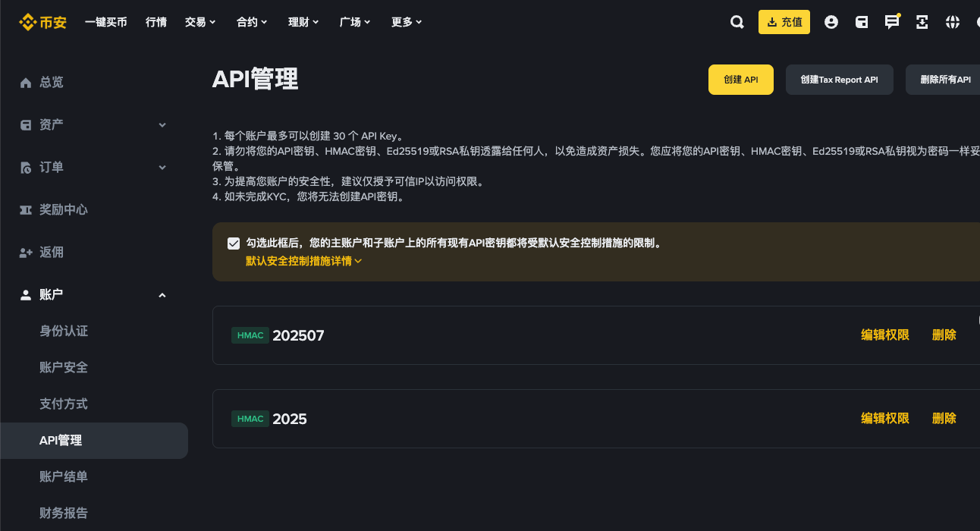Click the user profile icon
The image size is (980, 531).
[x=831, y=22]
